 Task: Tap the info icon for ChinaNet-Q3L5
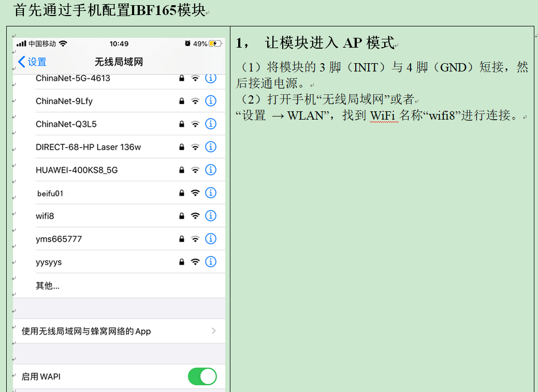pyautogui.click(x=211, y=124)
